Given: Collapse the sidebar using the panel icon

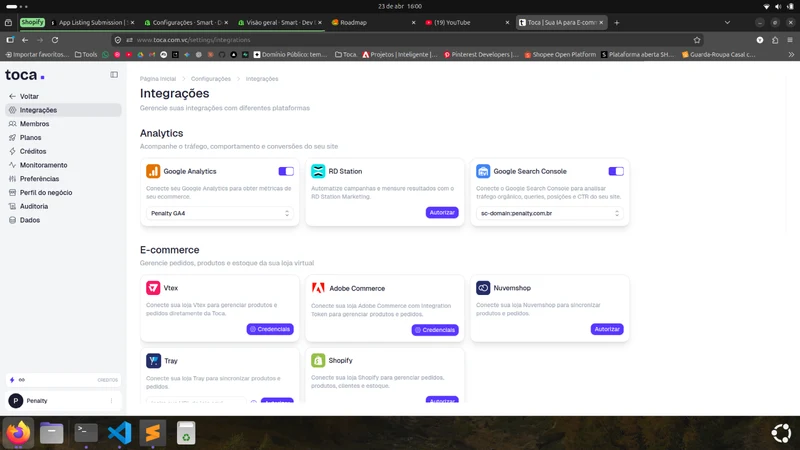Looking at the screenshot, I should point(114,75).
